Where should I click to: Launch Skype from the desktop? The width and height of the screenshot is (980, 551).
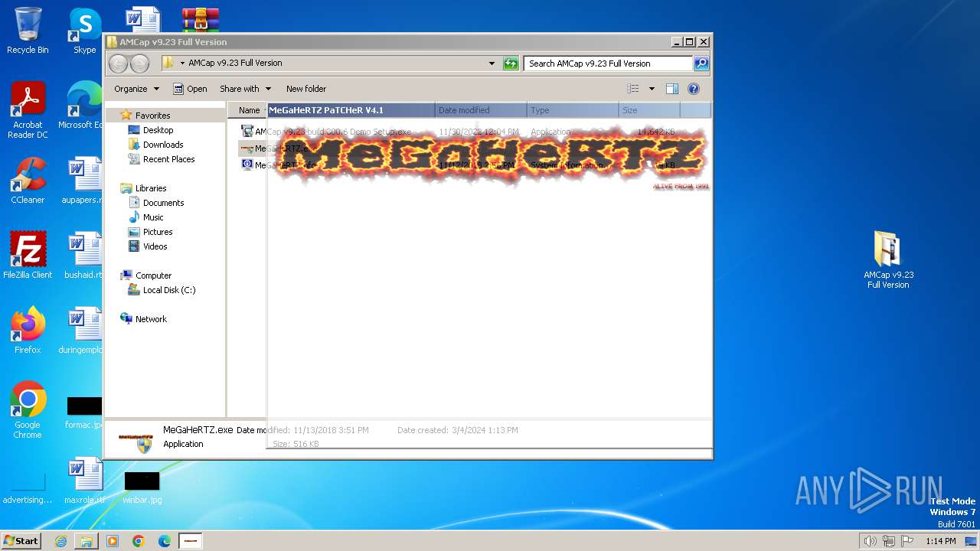tap(85, 31)
